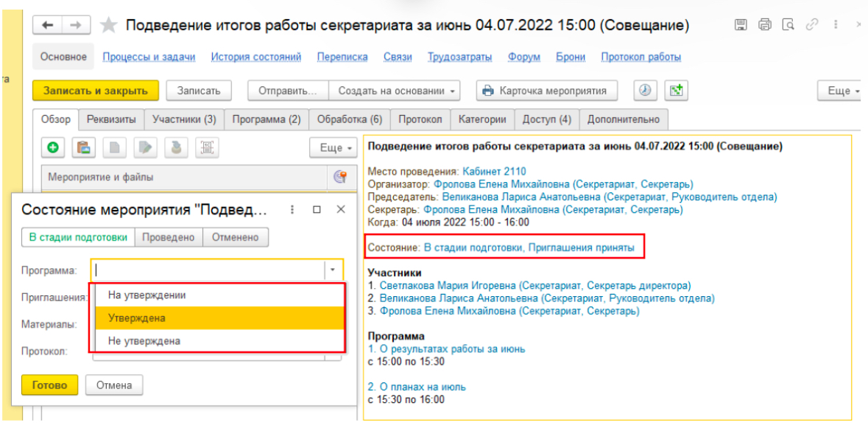Open 'Еще' menu above the files list
Screen dimensions: 868x431
pos(333,148)
